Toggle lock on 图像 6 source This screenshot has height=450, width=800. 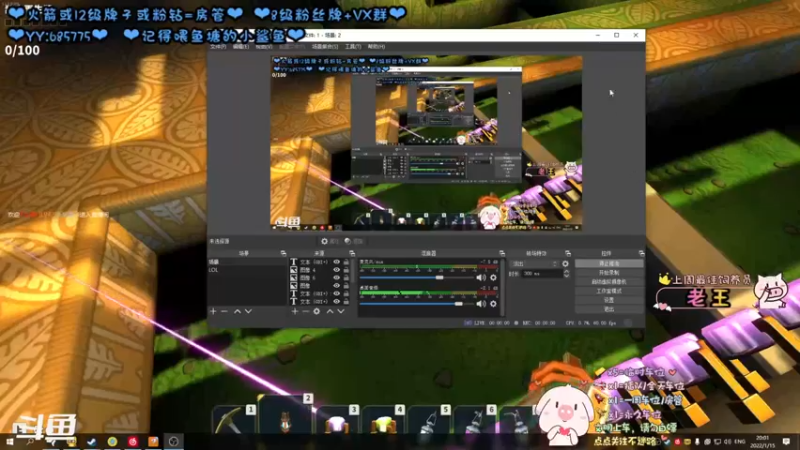tap(346, 278)
